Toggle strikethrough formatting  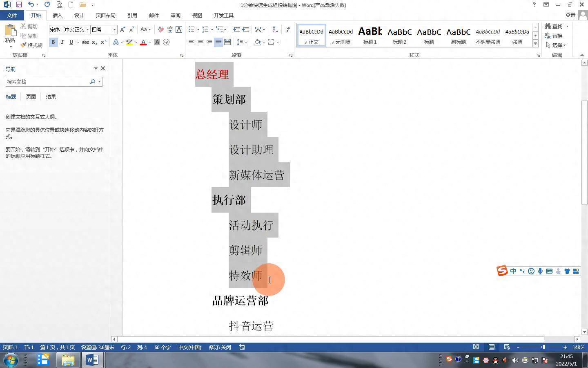85,42
